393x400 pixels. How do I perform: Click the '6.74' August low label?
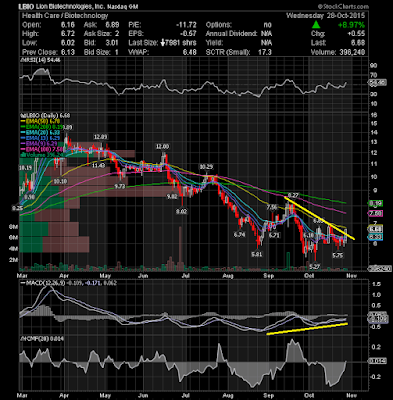pyautogui.click(x=239, y=235)
